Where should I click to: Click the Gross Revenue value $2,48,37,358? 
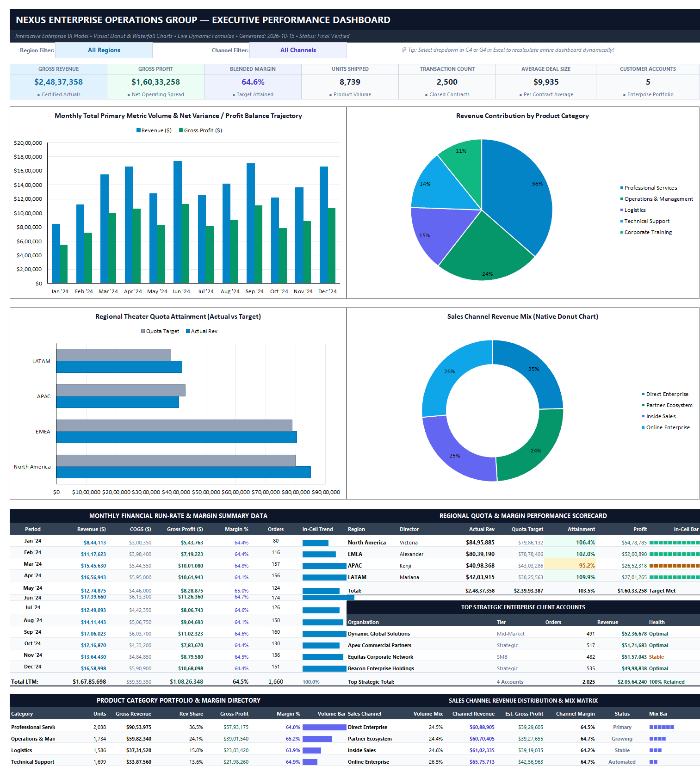[58, 82]
